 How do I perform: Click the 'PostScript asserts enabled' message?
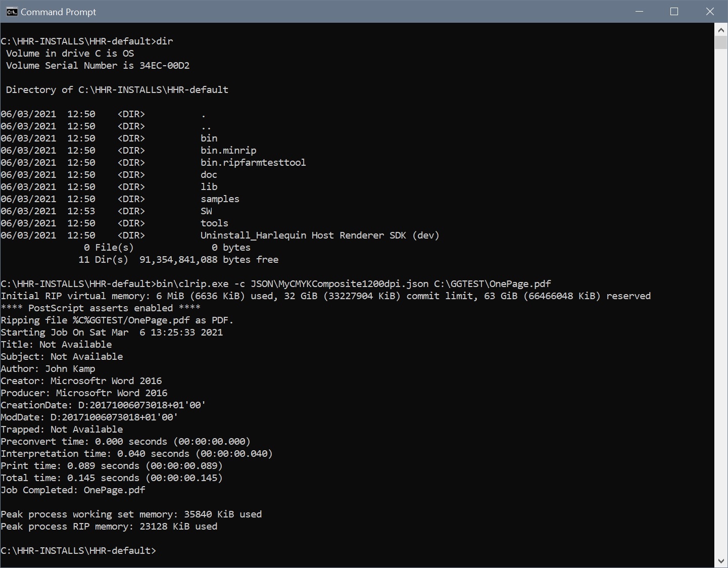point(101,308)
